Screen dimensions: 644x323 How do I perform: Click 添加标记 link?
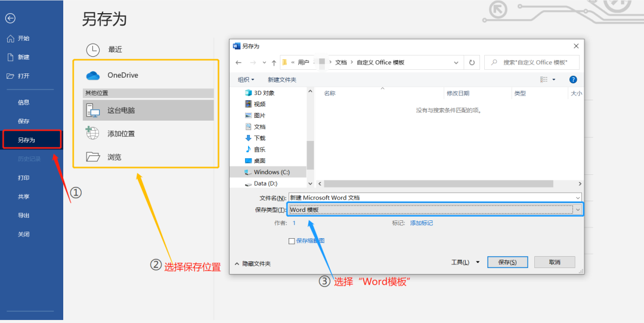(x=422, y=223)
